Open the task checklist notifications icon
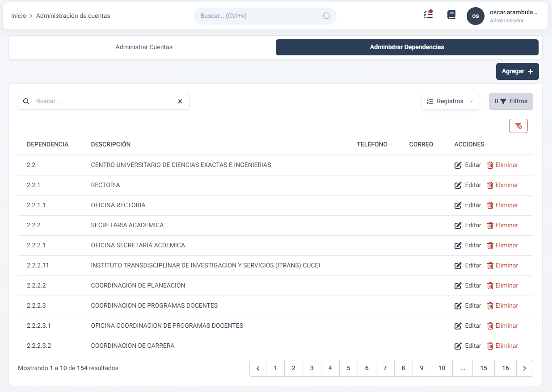 point(428,15)
